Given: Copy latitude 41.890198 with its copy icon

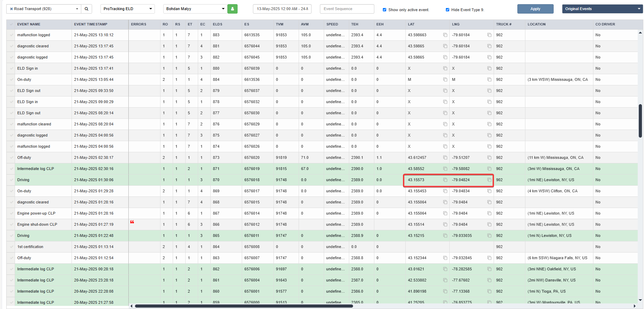Looking at the screenshot, I should (445, 291).
